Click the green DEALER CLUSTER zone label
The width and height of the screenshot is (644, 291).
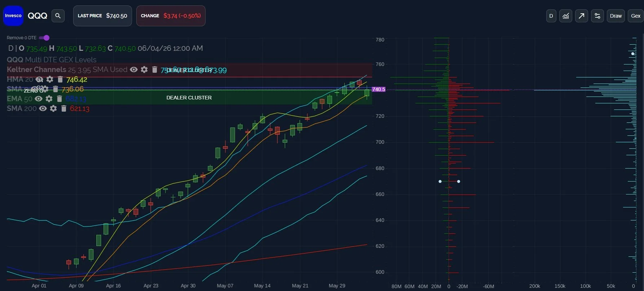(189, 98)
